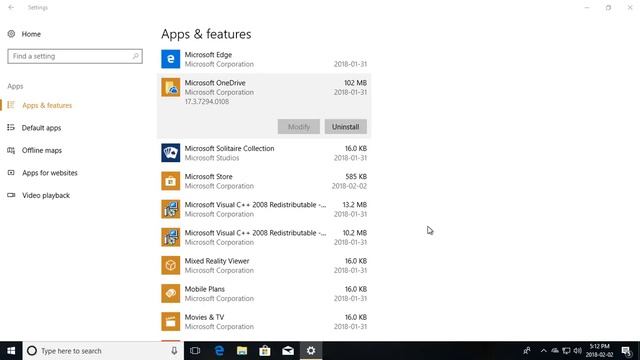Click the Microsoft Studios publisher text
The image size is (640, 360).
(x=212, y=158)
